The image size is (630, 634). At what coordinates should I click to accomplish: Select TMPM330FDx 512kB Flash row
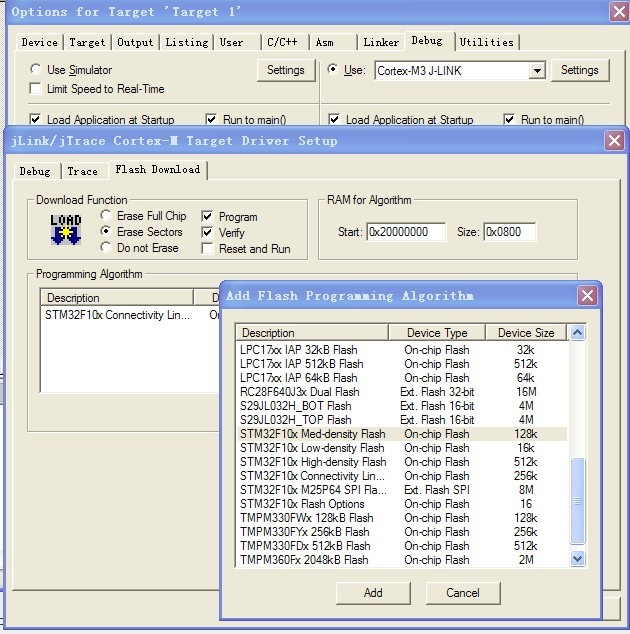[402, 546]
